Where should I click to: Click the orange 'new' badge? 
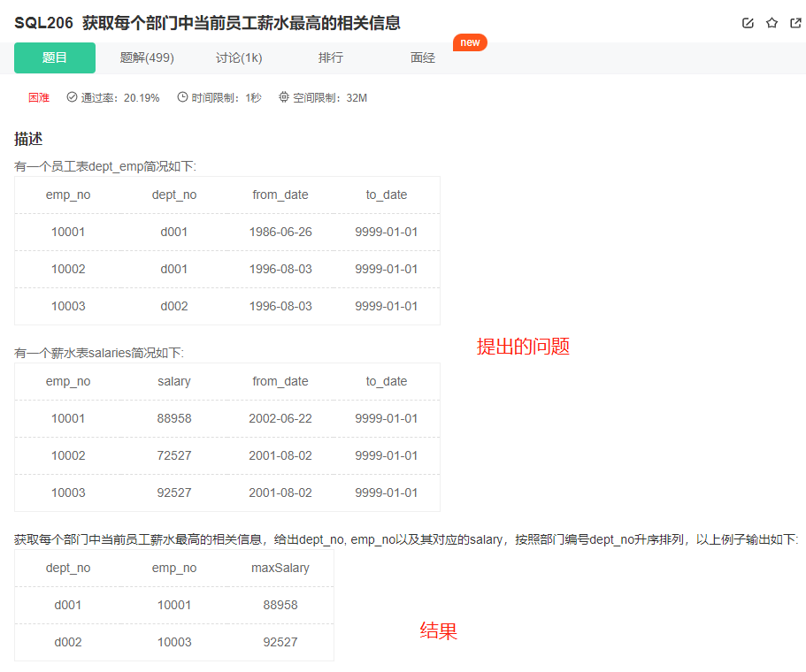coord(470,42)
